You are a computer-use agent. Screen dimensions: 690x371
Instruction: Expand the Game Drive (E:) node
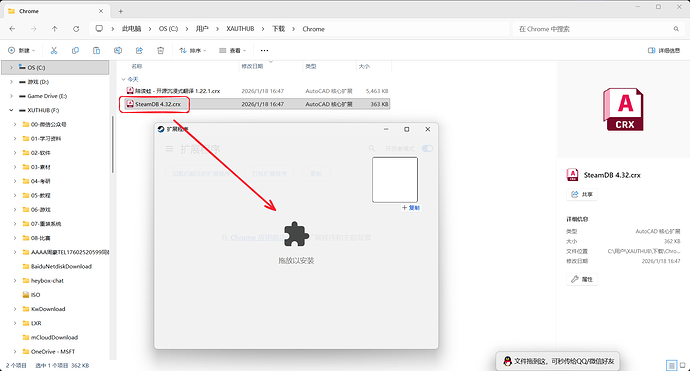click(x=11, y=96)
